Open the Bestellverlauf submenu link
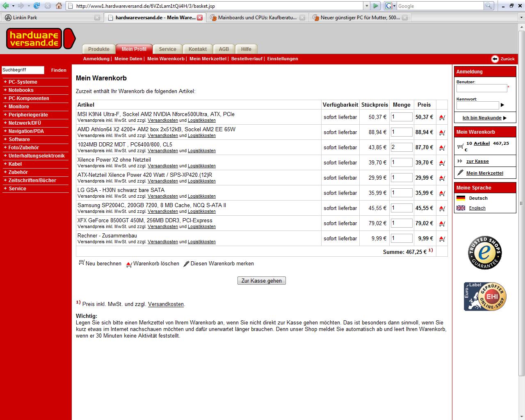The image size is (525, 420). [247, 59]
